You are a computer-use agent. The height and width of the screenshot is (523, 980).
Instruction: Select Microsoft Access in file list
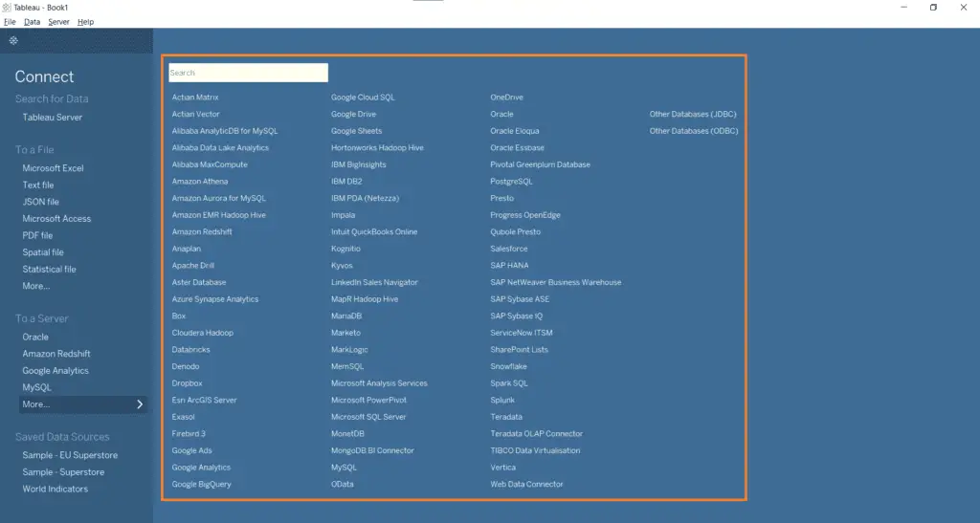56,218
